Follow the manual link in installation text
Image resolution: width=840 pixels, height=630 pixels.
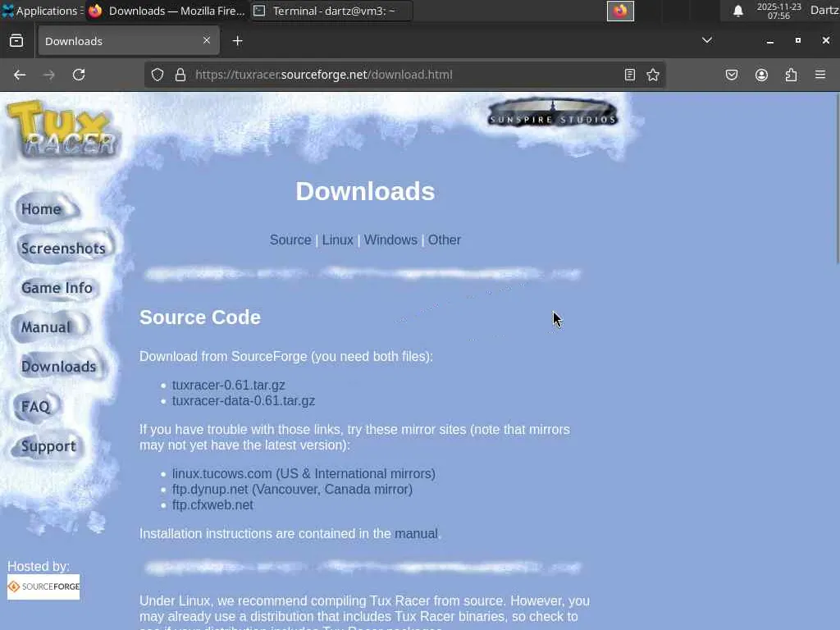pos(416,533)
